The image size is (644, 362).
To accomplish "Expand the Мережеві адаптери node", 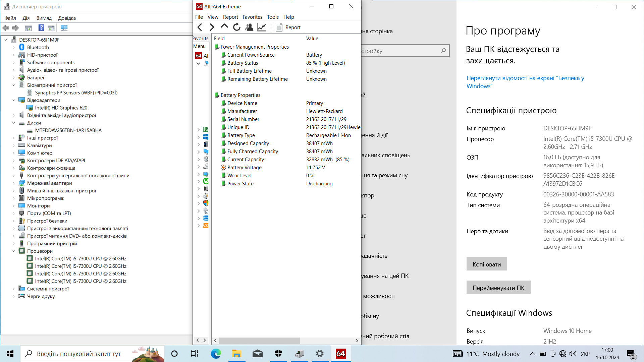I will coord(14,183).
